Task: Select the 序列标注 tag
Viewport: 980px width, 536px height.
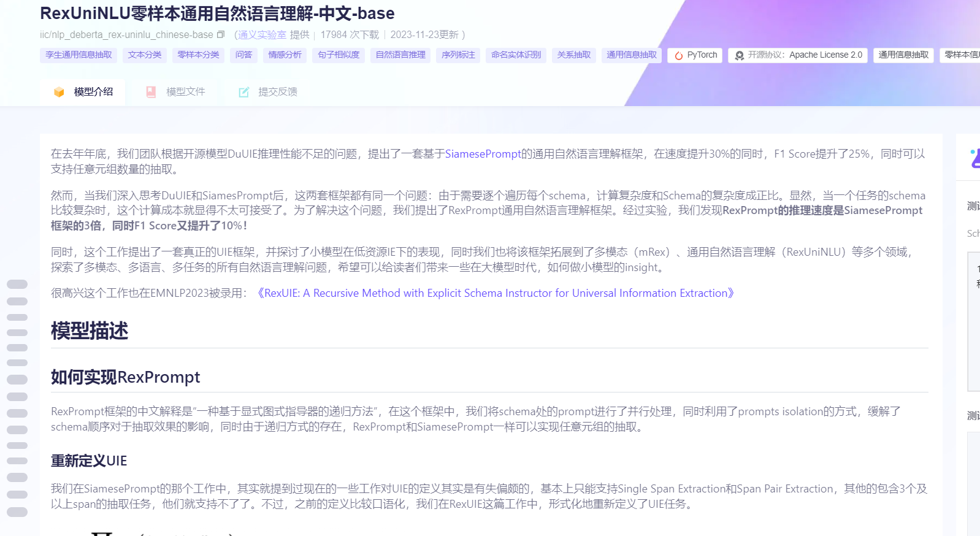Action: pos(459,55)
